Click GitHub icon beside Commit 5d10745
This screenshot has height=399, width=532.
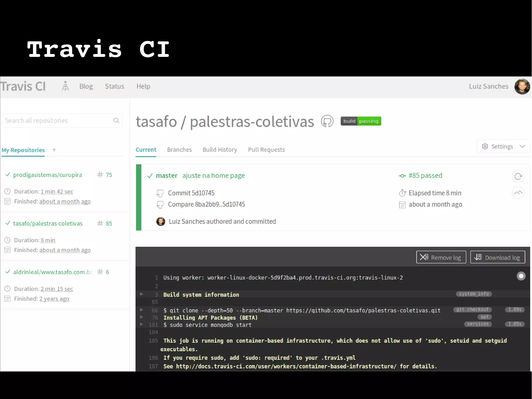tap(160, 193)
